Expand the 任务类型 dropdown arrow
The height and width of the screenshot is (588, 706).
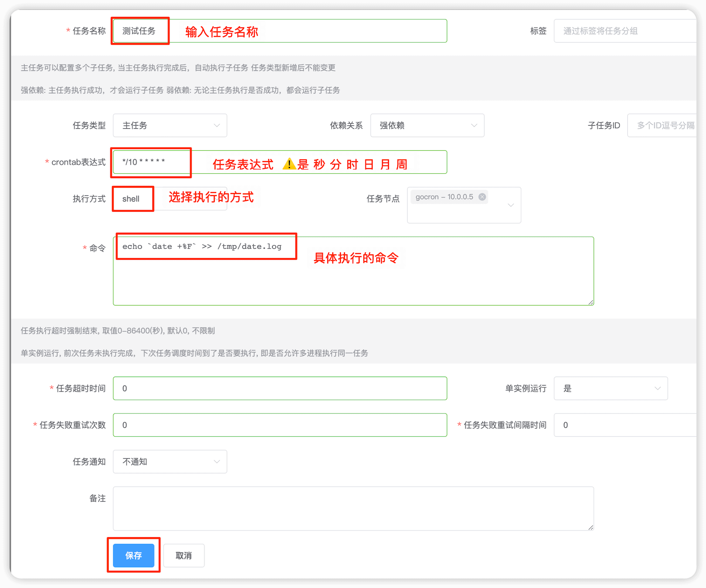coord(217,125)
